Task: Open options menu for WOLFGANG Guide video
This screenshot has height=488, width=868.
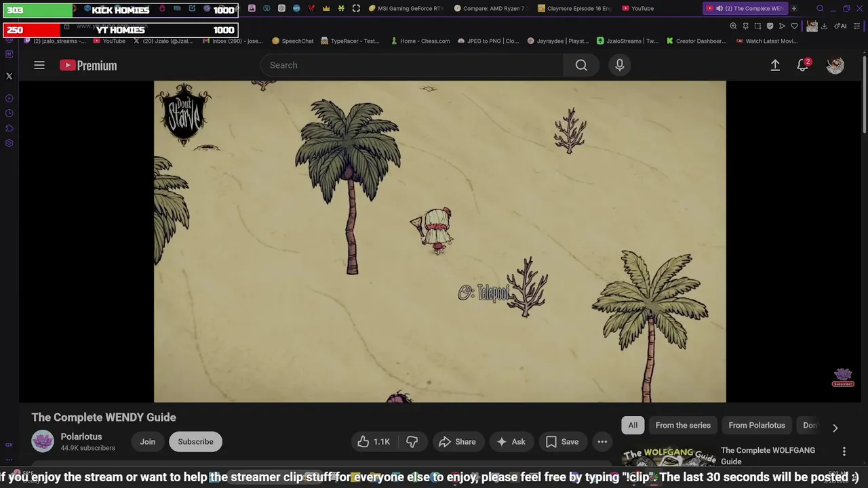Action: [844, 451]
